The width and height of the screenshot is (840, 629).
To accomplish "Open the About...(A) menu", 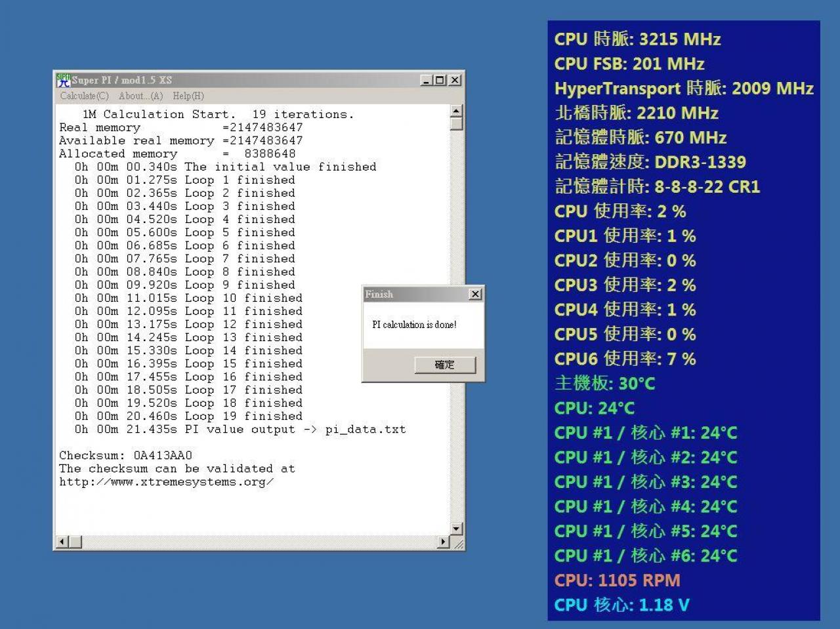I will 140,96.
